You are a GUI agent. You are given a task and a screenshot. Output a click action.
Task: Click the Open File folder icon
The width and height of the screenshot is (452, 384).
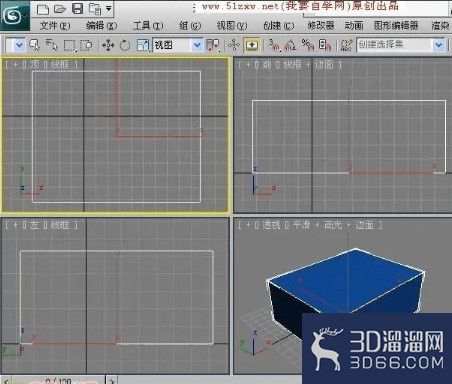[60, 9]
